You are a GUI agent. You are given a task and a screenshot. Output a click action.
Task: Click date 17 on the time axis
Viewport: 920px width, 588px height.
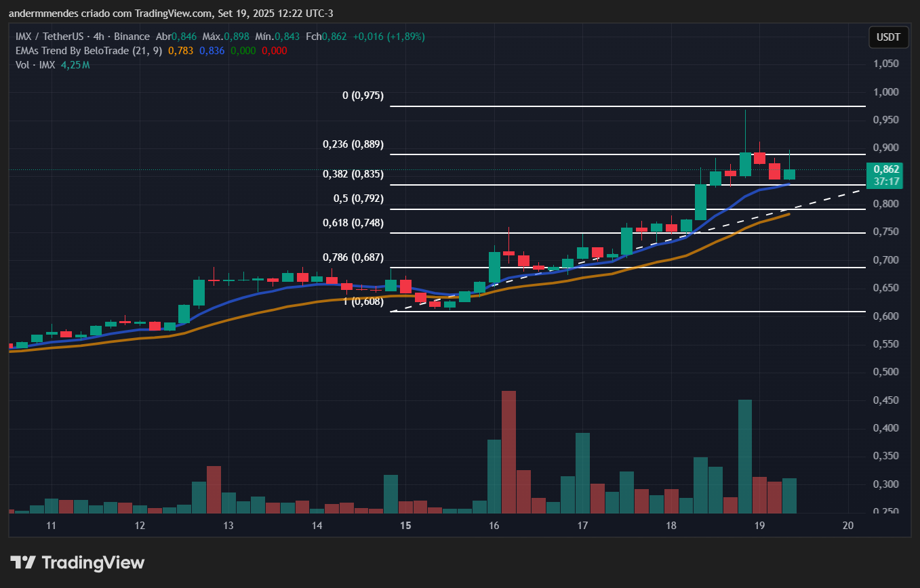582,526
